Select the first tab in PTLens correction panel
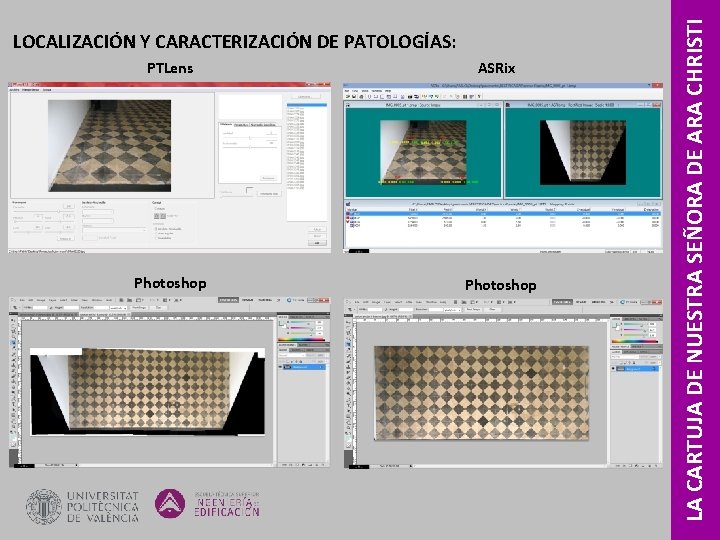The width and height of the screenshot is (720, 540). pos(226,124)
